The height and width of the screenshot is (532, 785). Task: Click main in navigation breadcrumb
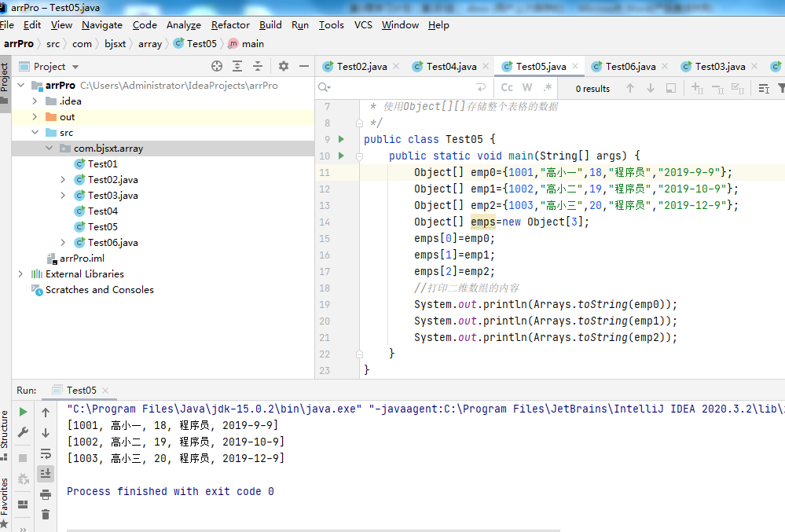click(x=246, y=44)
